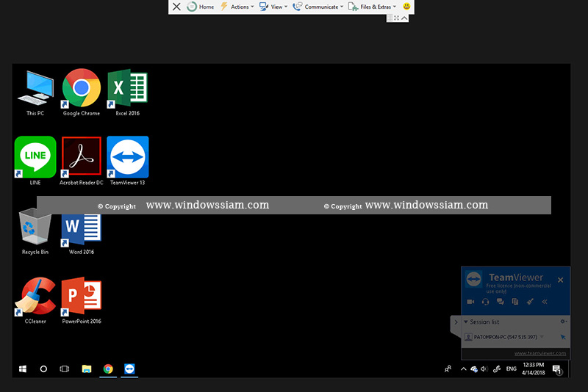Viewport: 588px width, 392px height.
Task: Open Word 2016 desktop shortcut
Action: click(82, 234)
